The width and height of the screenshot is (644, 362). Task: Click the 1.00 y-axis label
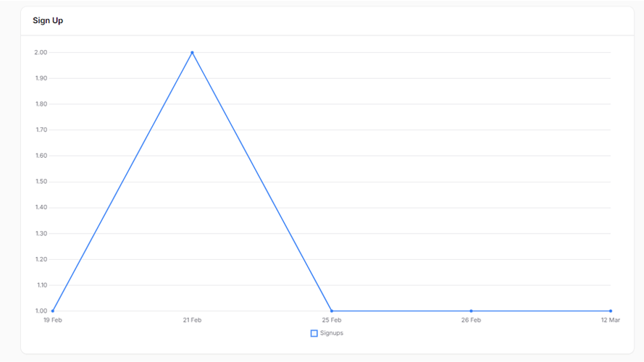tap(41, 311)
